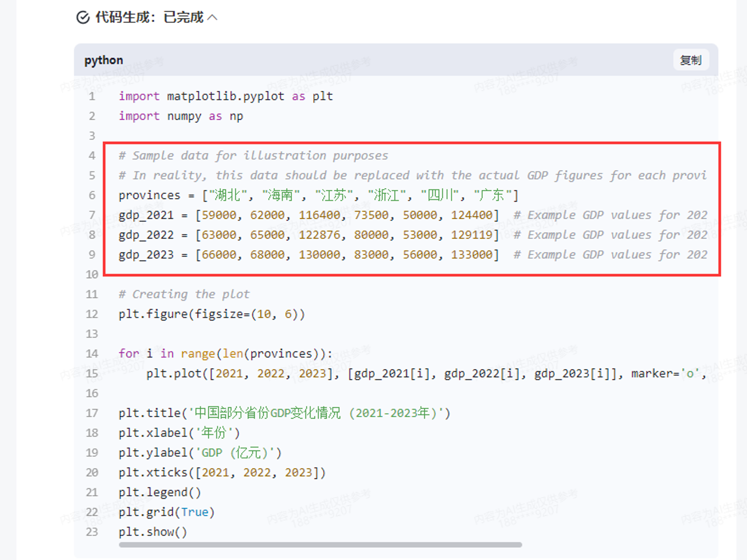Collapse the 代码生成 section with the chevron
This screenshot has height=560, width=747.
pos(212,17)
